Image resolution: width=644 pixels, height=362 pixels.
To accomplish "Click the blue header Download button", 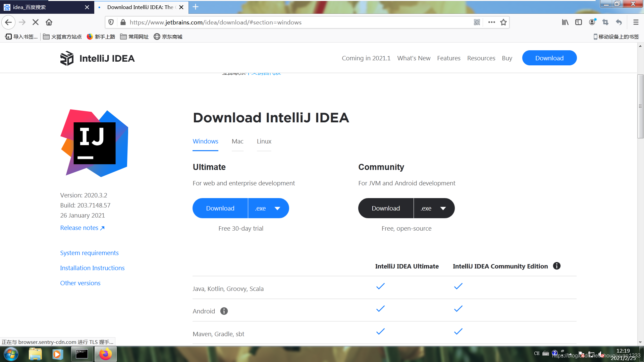I will click(549, 58).
